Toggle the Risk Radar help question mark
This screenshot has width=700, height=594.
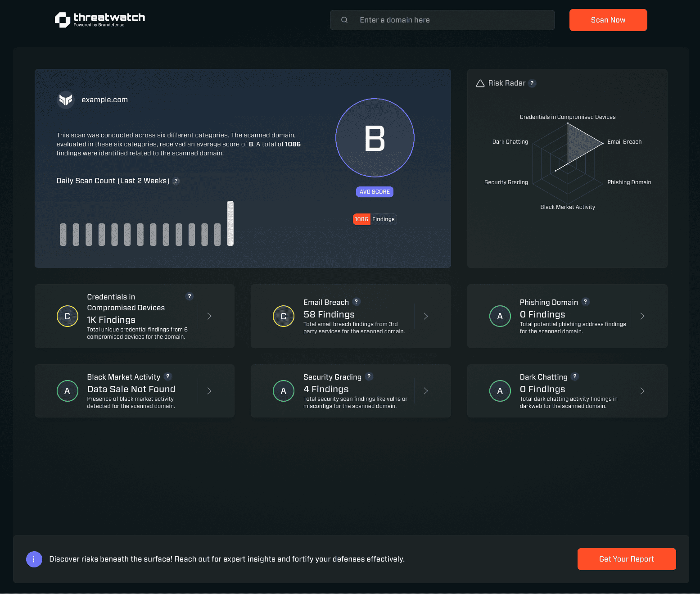tap(532, 83)
